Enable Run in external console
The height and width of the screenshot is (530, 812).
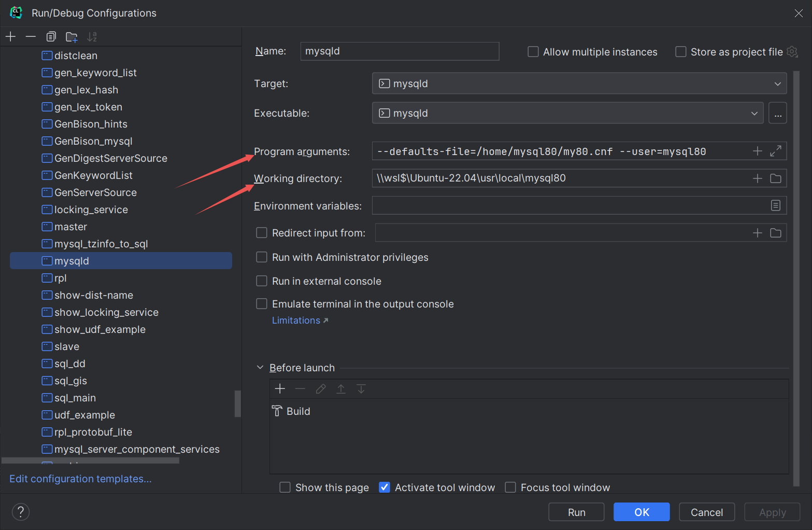pyautogui.click(x=262, y=281)
